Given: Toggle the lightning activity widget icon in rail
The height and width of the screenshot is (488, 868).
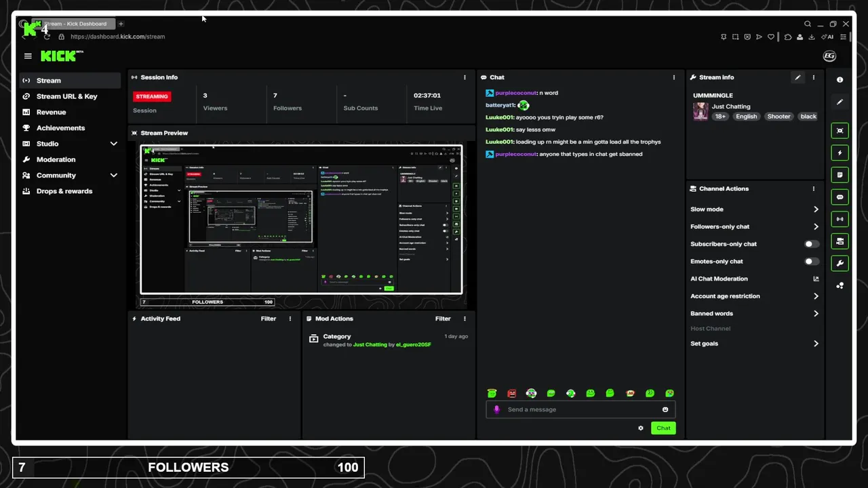Looking at the screenshot, I should pos(840,153).
